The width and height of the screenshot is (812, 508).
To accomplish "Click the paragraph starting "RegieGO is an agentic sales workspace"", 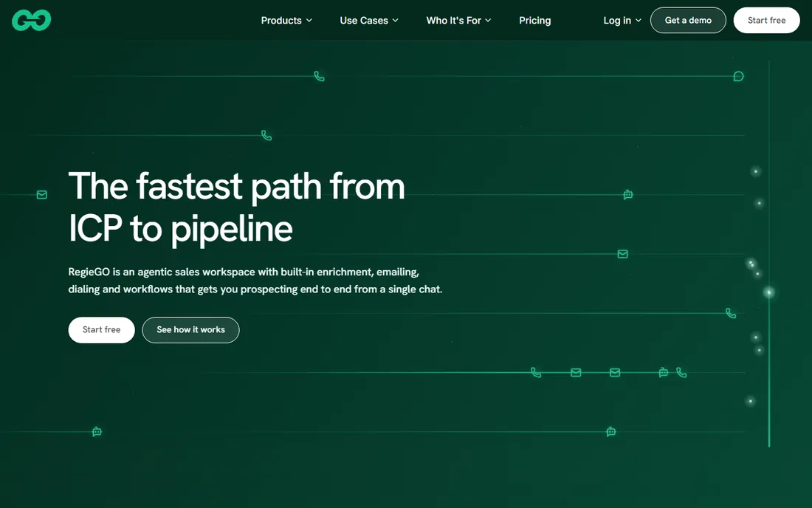I will (x=255, y=280).
